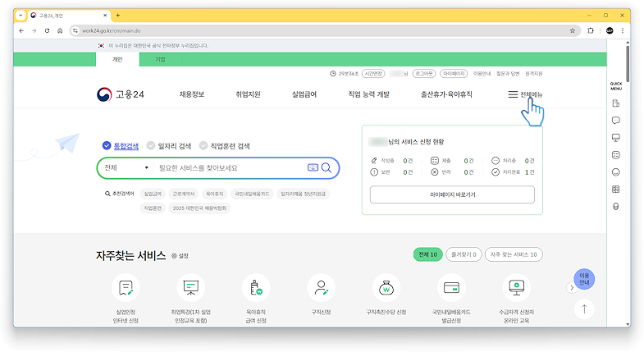Image resolution: width=644 pixels, height=352 pixels.
Task: Open 질문과 답변 link
Action: coord(508,74)
